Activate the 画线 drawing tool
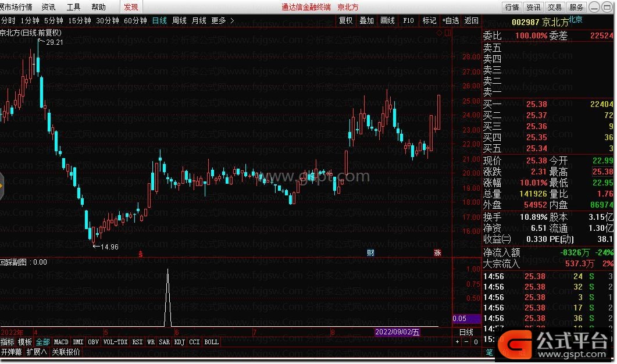This screenshot has width=617, height=364. (387, 20)
